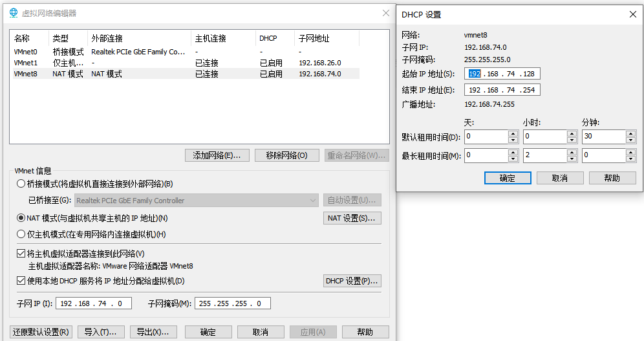Click 帮助 in DHCP 设置 dialog
Viewport: 644px width, 341px height.
point(612,178)
